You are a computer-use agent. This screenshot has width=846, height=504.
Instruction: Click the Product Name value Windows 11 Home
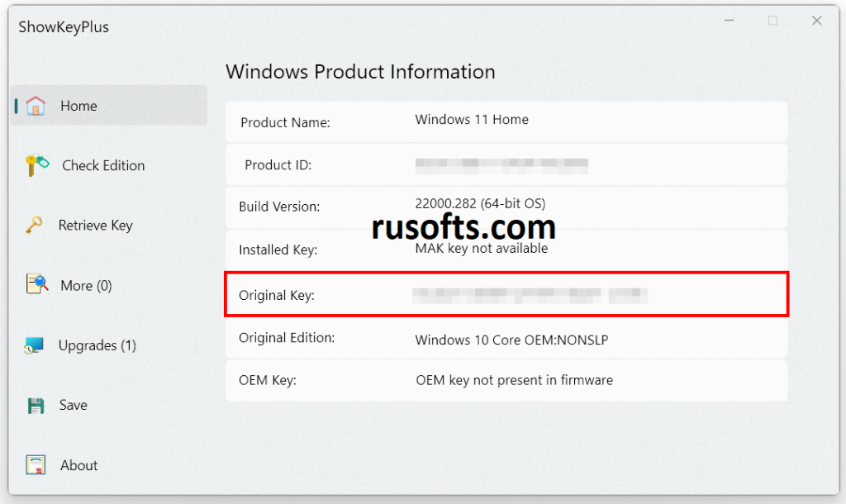click(472, 120)
